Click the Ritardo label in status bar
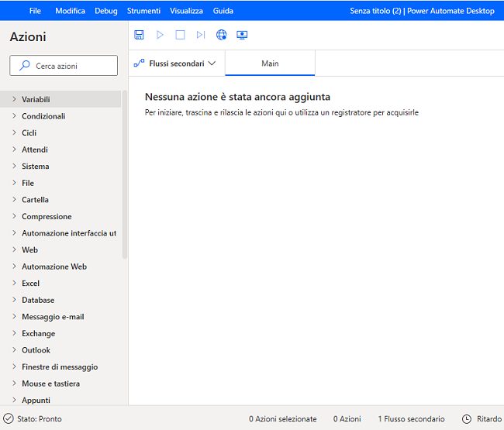Screen dimensions: 504x430 pyautogui.click(x=489, y=418)
